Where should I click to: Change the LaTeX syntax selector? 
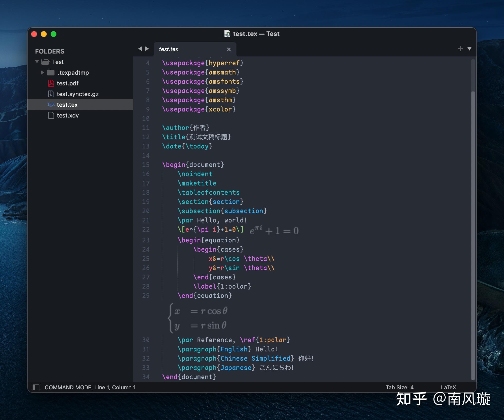pos(448,387)
